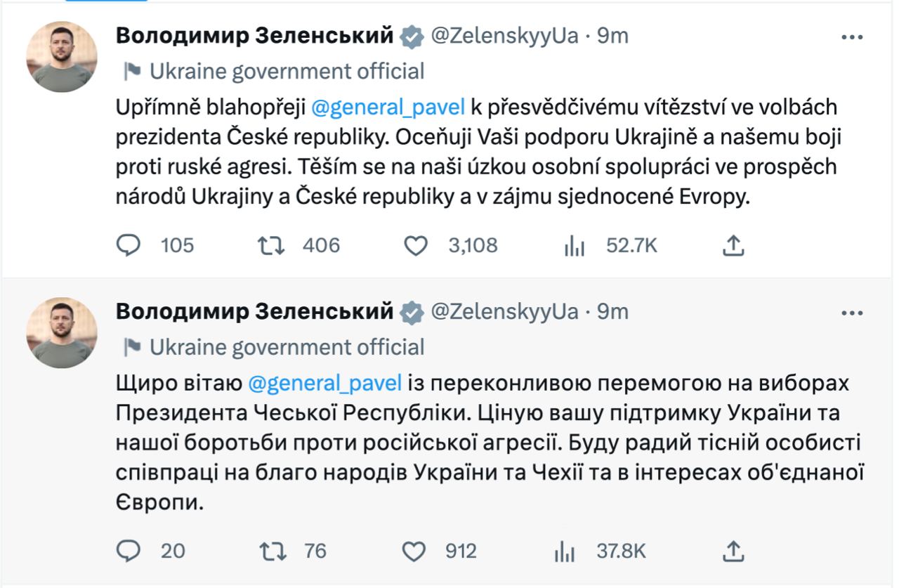
Task: Reply to the Czech-language tweet
Action: point(129,244)
